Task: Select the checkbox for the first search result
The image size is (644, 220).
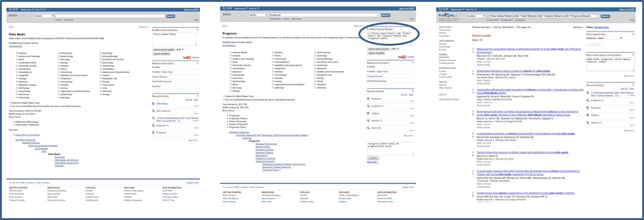Action: point(474,48)
